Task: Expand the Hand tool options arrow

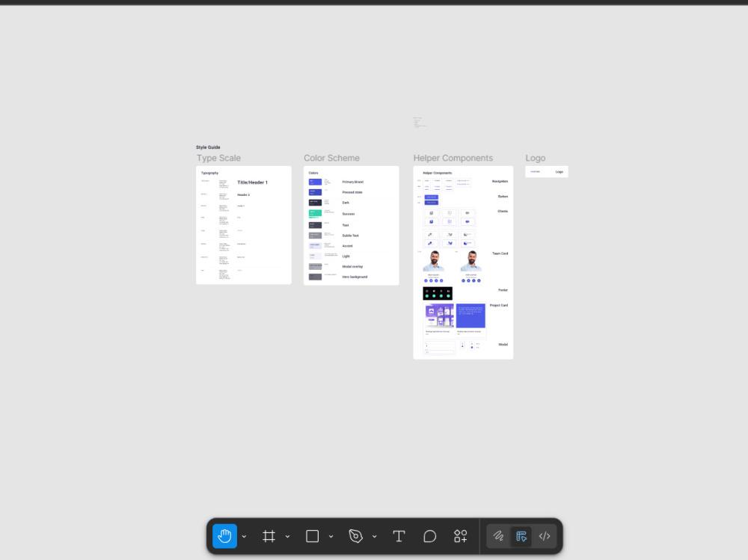Action: (x=245, y=537)
